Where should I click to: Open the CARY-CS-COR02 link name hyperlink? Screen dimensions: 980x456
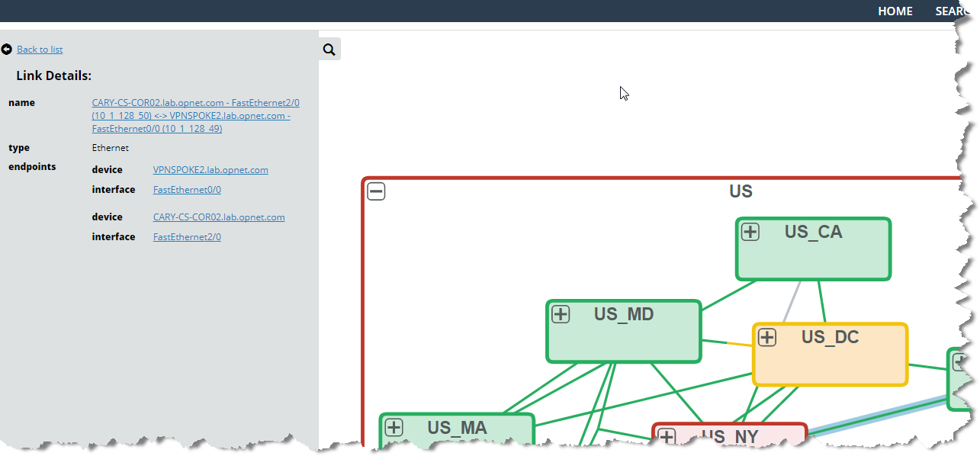coord(195,116)
